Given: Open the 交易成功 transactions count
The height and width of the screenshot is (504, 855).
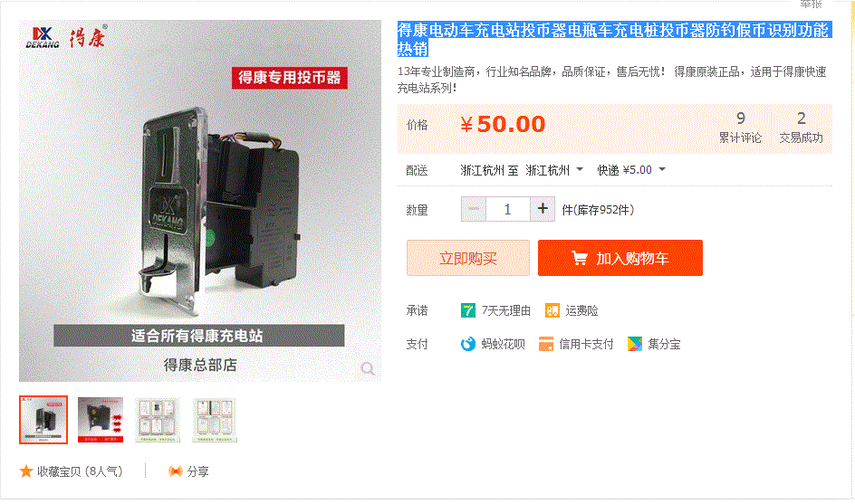Looking at the screenshot, I should pos(801,128).
